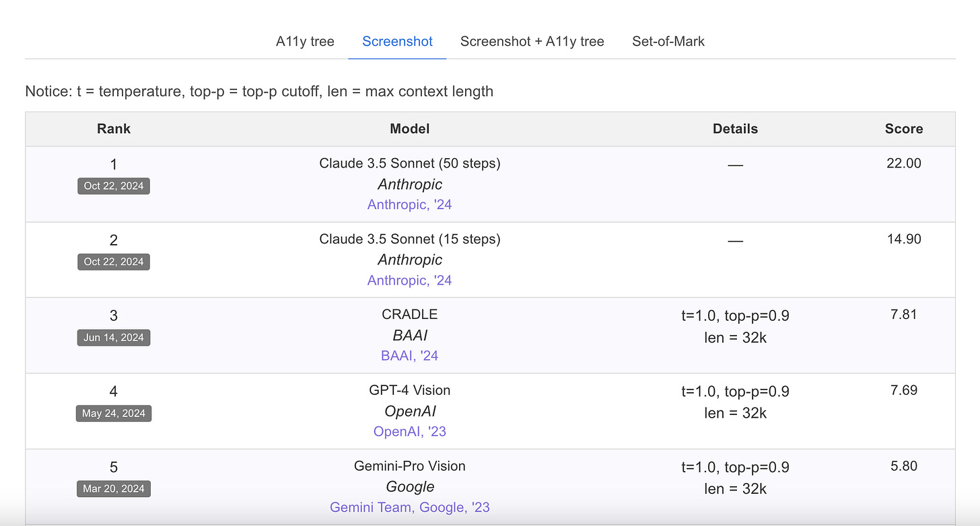Screen dimensions: 980x526
Task: Click the score value 7.69
Action: pyautogui.click(x=904, y=390)
